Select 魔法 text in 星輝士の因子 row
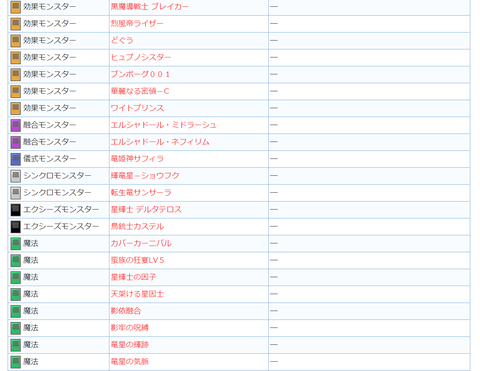 (31, 277)
